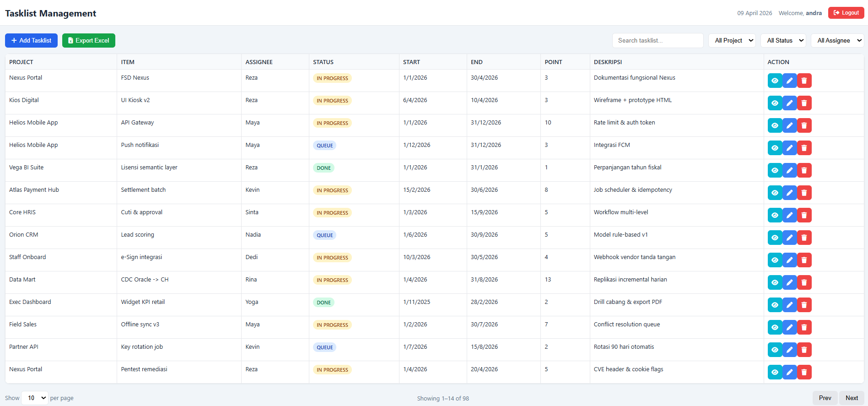Open the All Project filter dropdown

coord(732,40)
